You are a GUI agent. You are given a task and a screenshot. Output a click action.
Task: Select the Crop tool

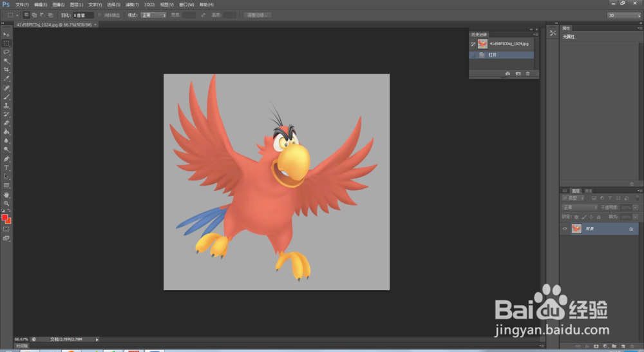click(6, 70)
